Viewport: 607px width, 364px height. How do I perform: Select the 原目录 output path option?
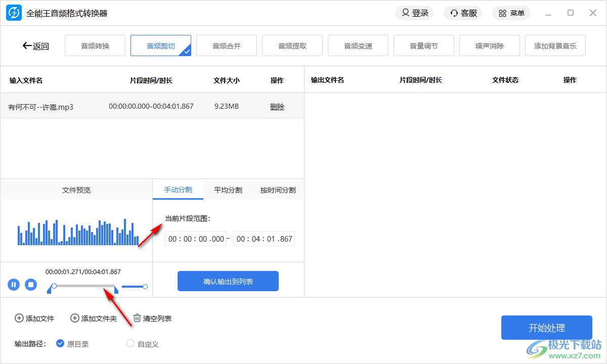point(60,344)
